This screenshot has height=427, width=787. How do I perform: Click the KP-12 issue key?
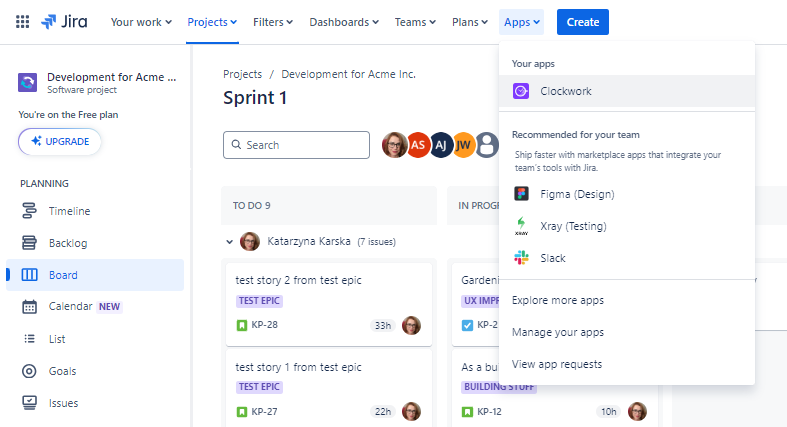click(489, 411)
